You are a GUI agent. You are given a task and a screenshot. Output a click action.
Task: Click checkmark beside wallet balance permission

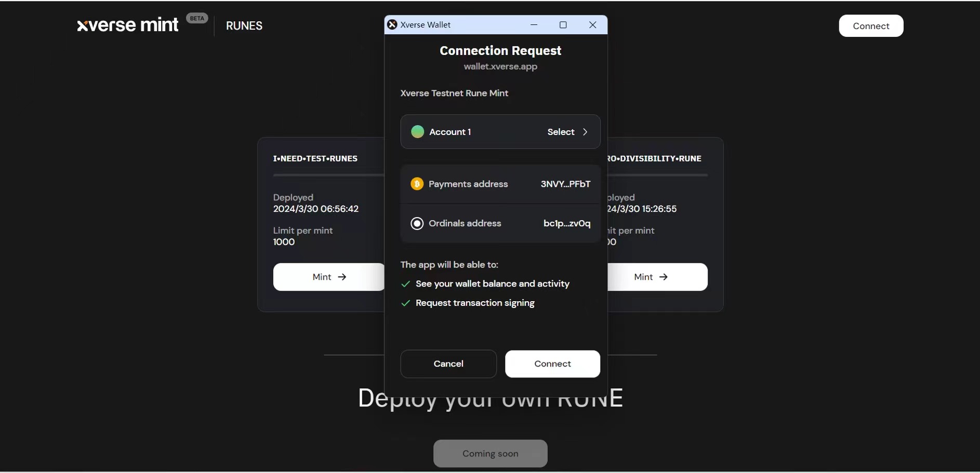tap(406, 284)
